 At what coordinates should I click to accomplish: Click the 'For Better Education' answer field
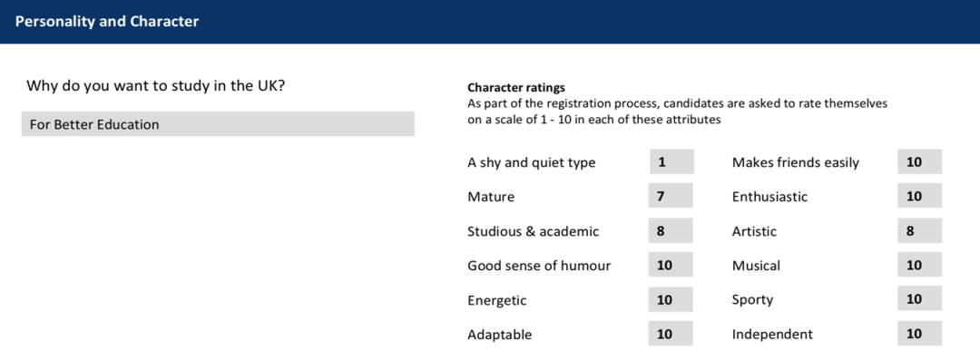click(218, 123)
